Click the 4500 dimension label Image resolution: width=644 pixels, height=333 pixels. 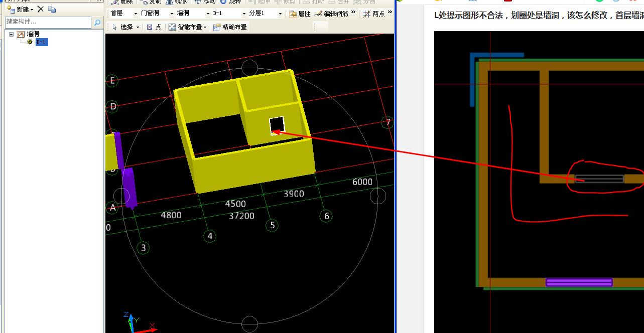coord(235,204)
